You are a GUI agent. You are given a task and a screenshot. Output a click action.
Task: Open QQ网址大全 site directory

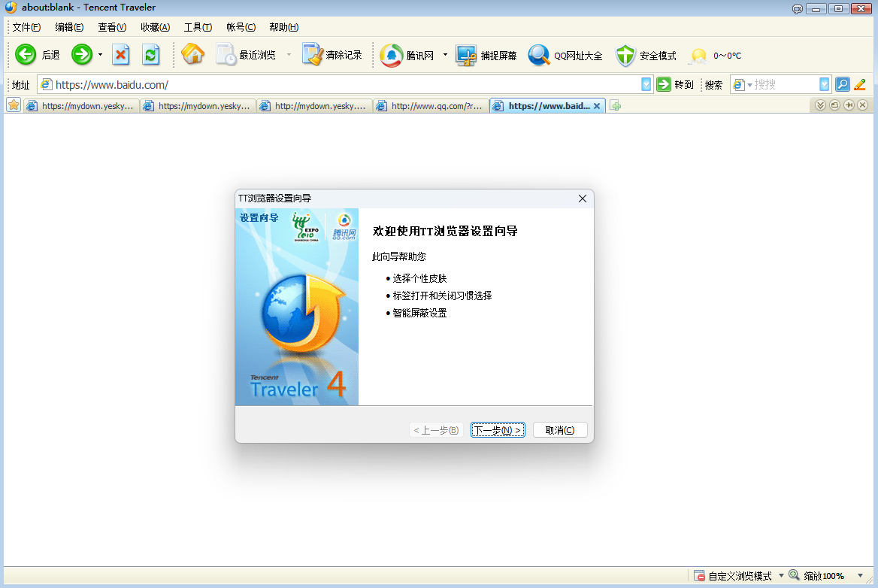565,56
